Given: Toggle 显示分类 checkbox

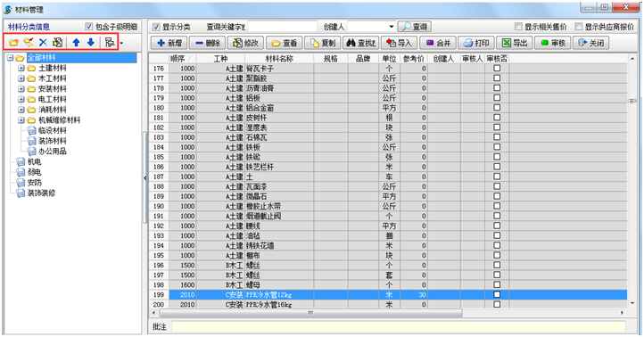Looking at the screenshot, I should 156,27.
